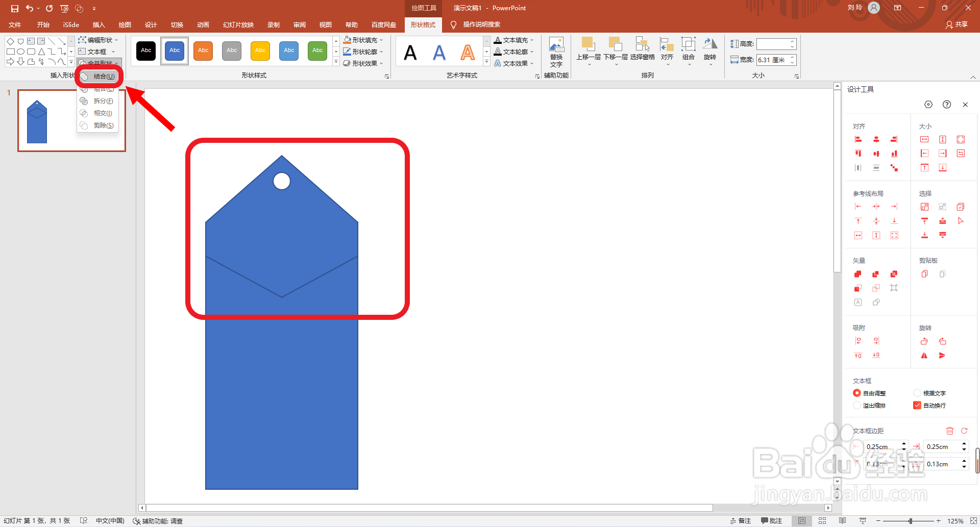Viewport: 980px width, 527px height.
Task: Click the delete trash icon beside 文本框边距
Action: point(950,431)
